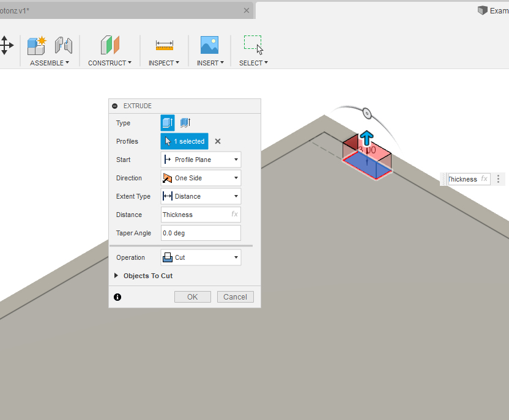Choose the Thin Extrude type icon
This screenshot has height=420, width=509.
point(185,123)
